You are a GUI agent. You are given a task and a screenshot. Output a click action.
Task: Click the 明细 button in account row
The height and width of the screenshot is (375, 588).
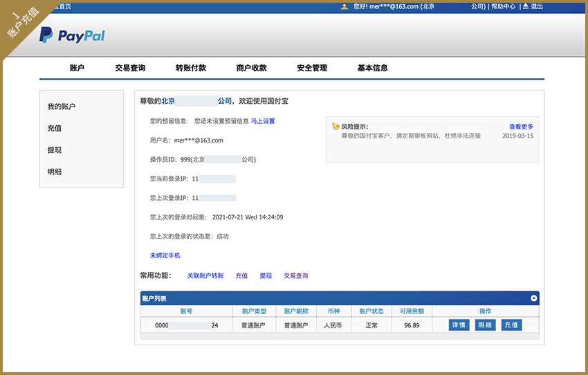click(485, 324)
